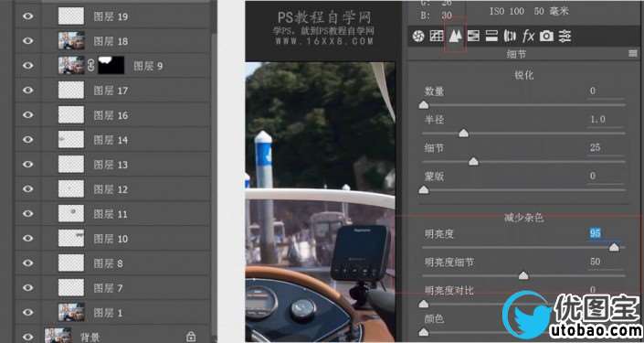Click the 蒙版 slider handle
Image resolution: width=644 pixels, height=343 pixels.
click(424, 189)
